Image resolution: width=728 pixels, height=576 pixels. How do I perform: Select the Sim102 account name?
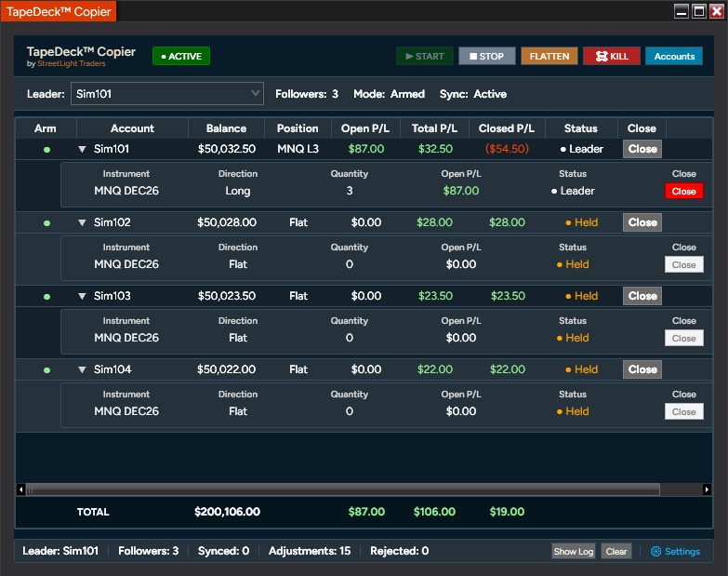tap(112, 222)
